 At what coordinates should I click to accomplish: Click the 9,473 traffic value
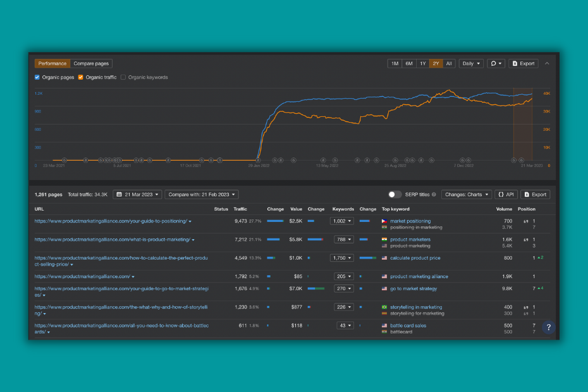[241, 221]
